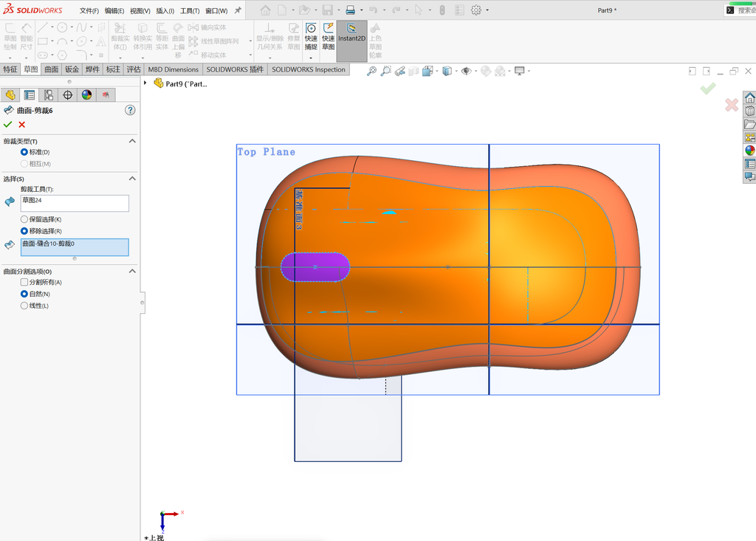Click the 草图24 trim tool selection box
756x541 pixels.
75,203
